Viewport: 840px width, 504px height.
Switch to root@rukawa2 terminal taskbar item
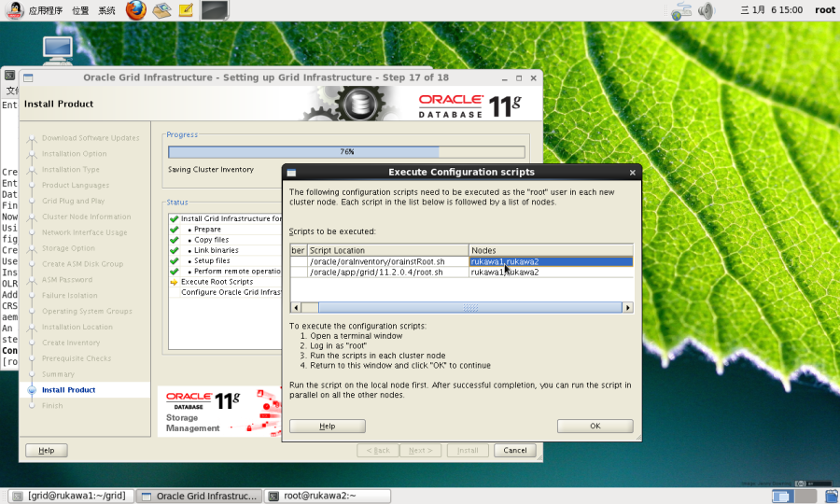coord(328,496)
